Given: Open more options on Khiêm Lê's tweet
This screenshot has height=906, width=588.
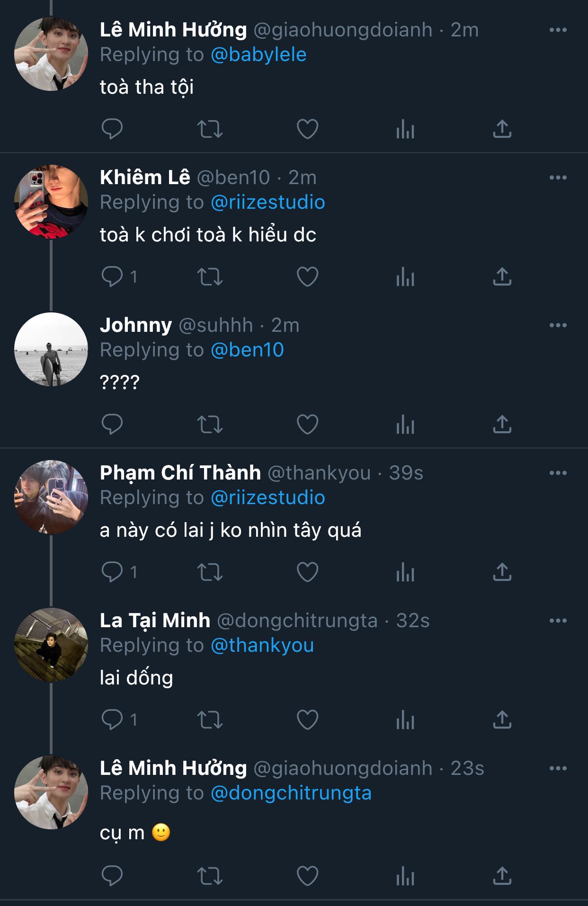Looking at the screenshot, I should (x=558, y=178).
